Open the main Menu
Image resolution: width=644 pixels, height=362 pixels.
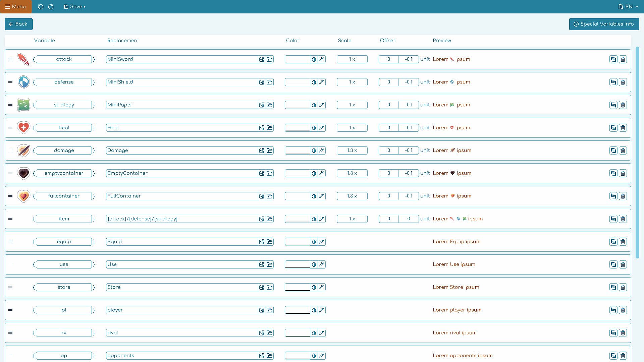16,7
